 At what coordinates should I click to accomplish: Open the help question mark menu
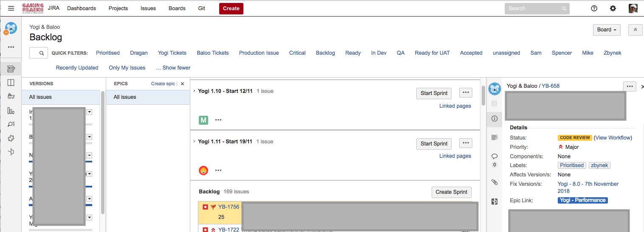tap(594, 8)
